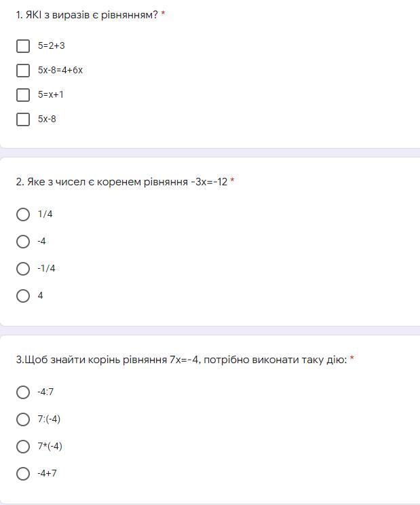Mark the checkbox next to 5x-8
Viewport: 420px width, 505px height.
[x=23, y=119]
